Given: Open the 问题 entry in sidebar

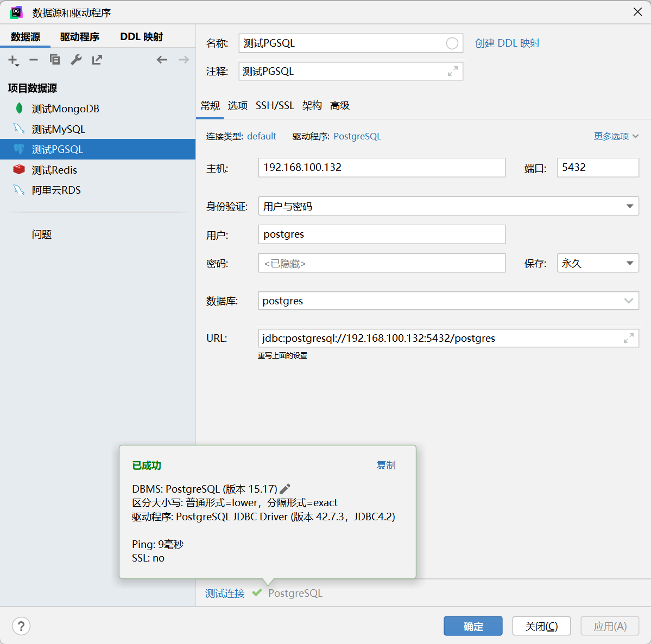Looking at the screenshot, I should 42,234.
